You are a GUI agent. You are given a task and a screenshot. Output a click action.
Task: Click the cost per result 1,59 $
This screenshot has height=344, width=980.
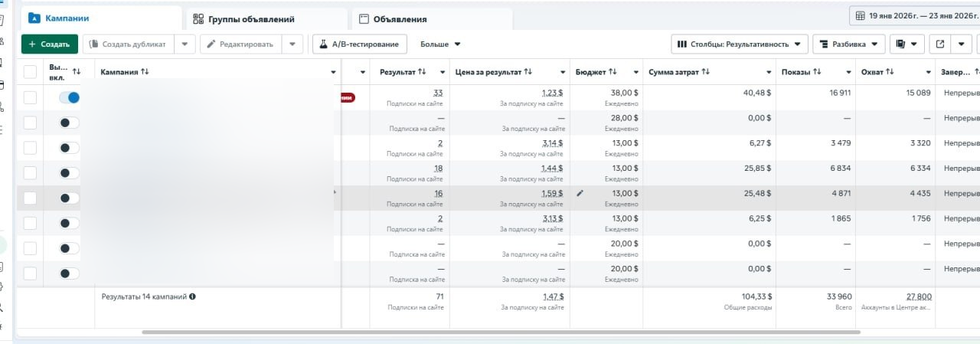click(552, 194)
